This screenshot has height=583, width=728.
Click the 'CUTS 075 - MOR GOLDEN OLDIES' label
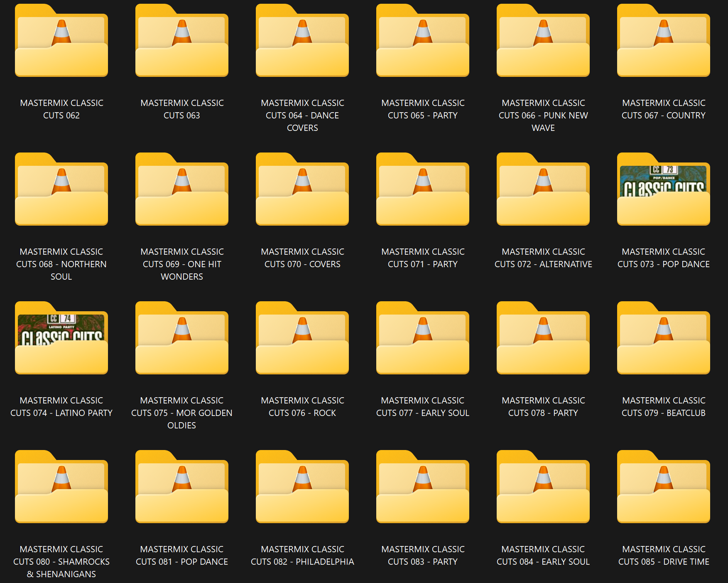click(x=182, y=419)
